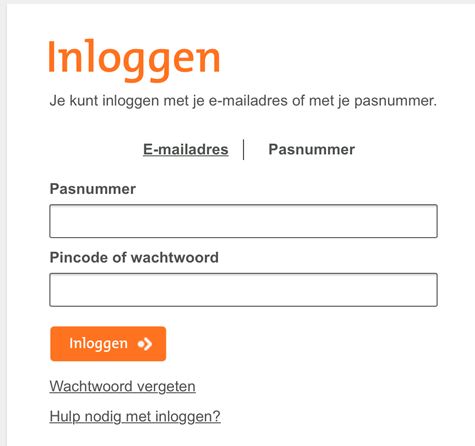This screenshot has width=475, height=446.
Task: Submit with the orange Inloggen button
Action: (108, 344)
